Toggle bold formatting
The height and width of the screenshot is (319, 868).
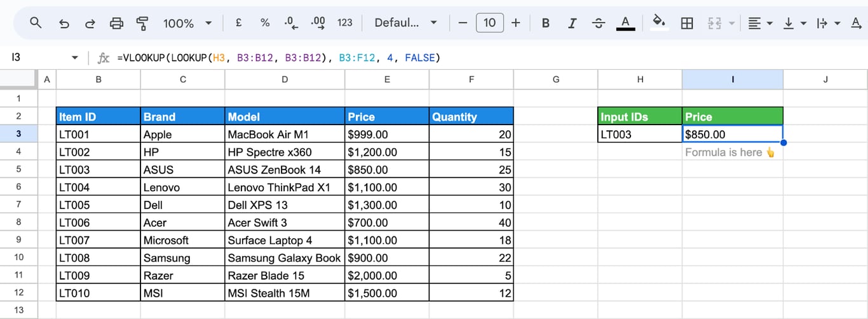[545, 23]
